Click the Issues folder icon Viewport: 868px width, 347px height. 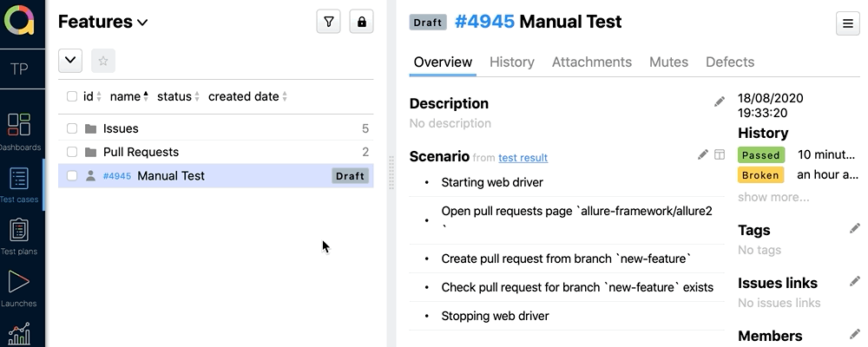click(x=90, y=128)
